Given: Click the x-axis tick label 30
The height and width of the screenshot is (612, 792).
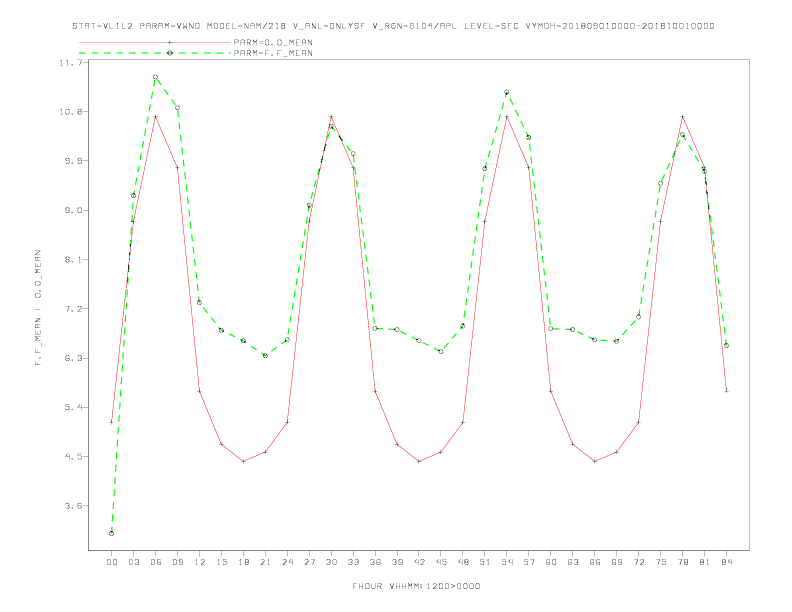Looking at the screenshot, I should click(331, 562).
